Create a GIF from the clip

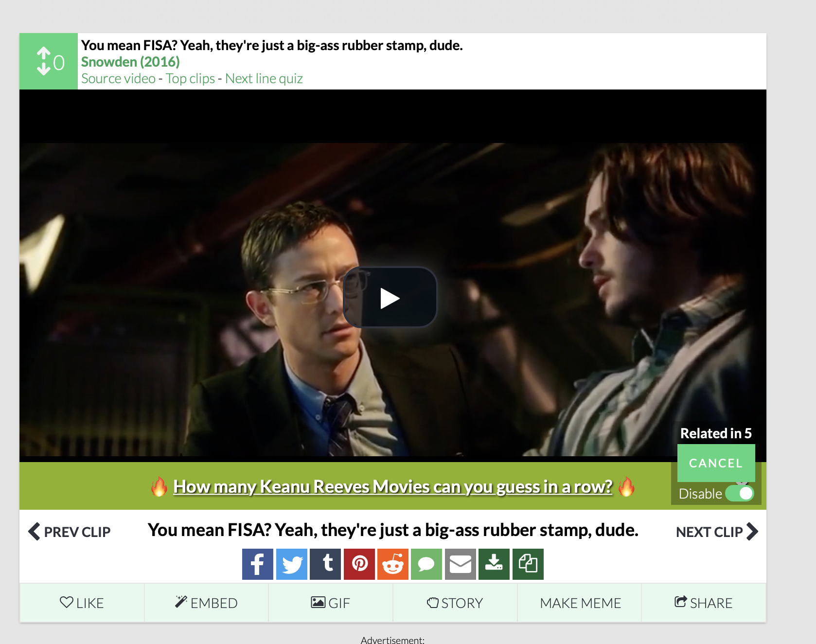click(x=331, y=603)
